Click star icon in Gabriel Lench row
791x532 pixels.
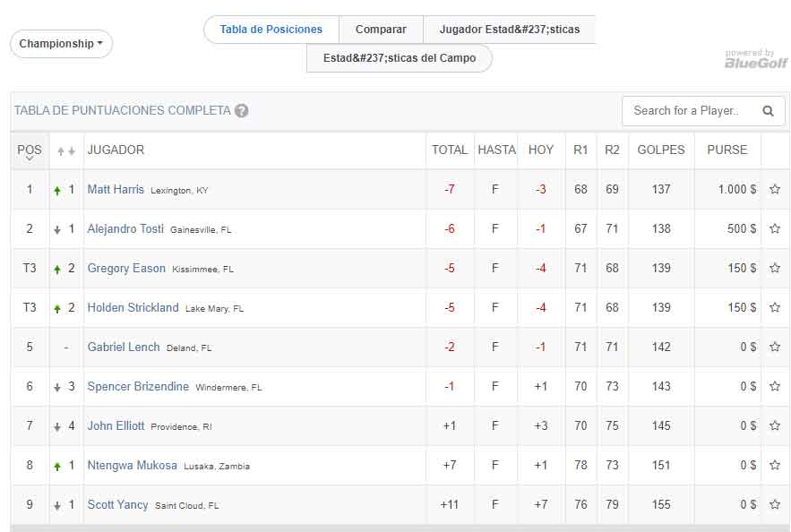pyautogui.click(x=775, y=348)
